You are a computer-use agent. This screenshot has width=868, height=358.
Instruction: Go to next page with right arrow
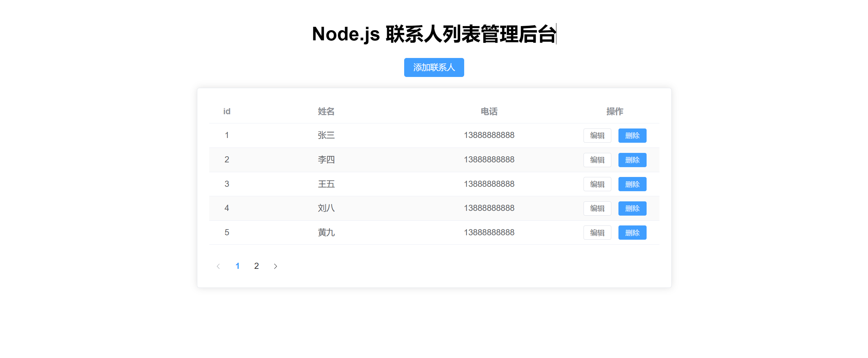point(275,266)
